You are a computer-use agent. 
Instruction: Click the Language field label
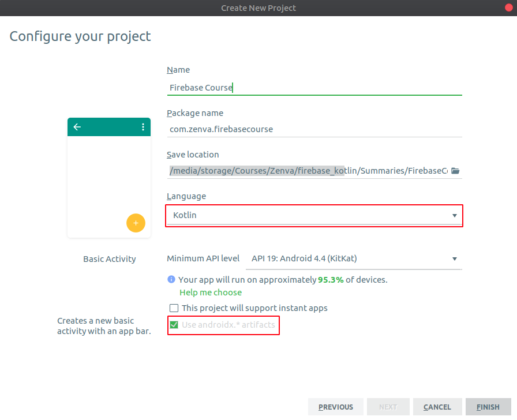click(186, 197)
